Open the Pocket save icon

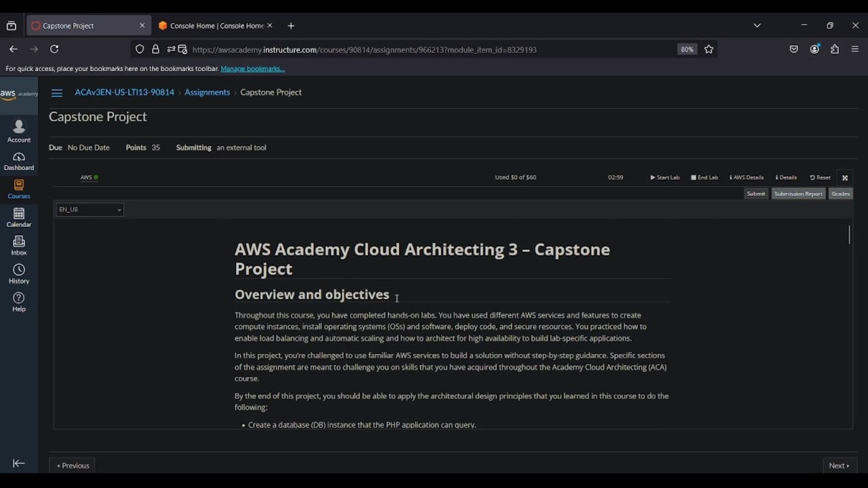[794, 49]
